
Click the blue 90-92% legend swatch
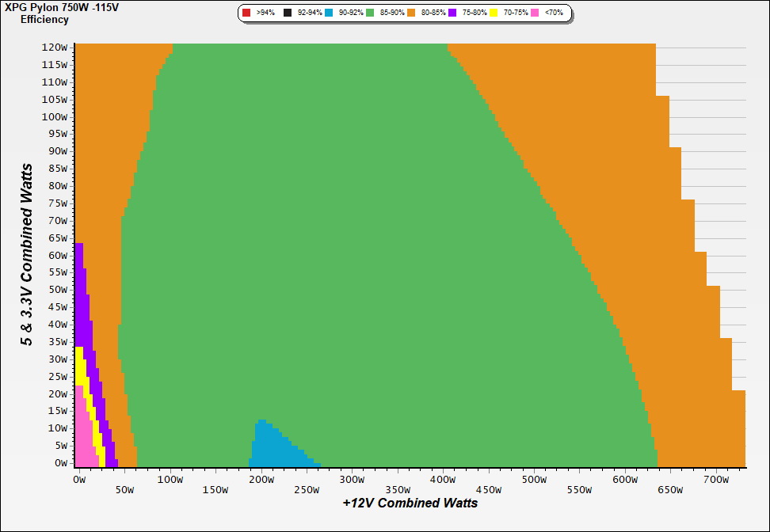coord(329,13)
